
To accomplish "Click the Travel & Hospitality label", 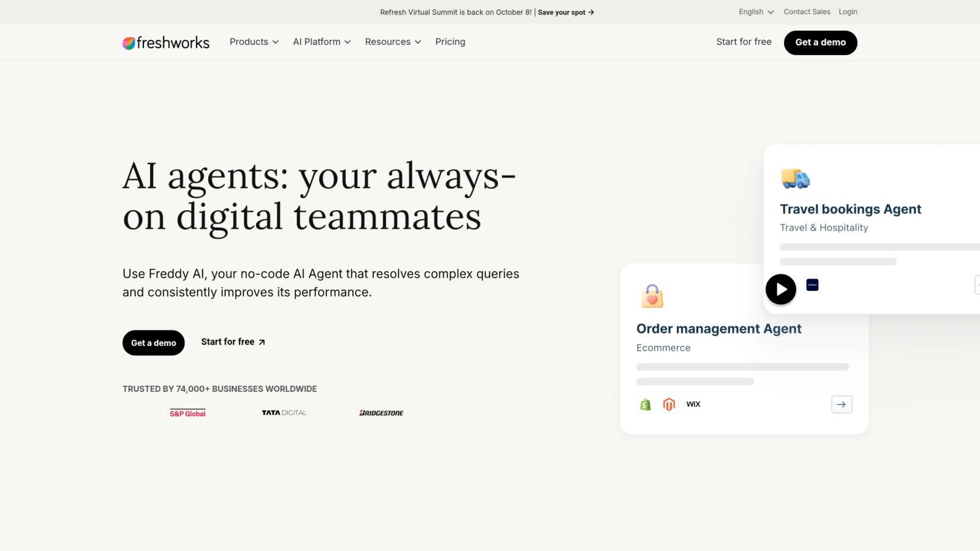I will pyautogui.click(x=824, y=228).
